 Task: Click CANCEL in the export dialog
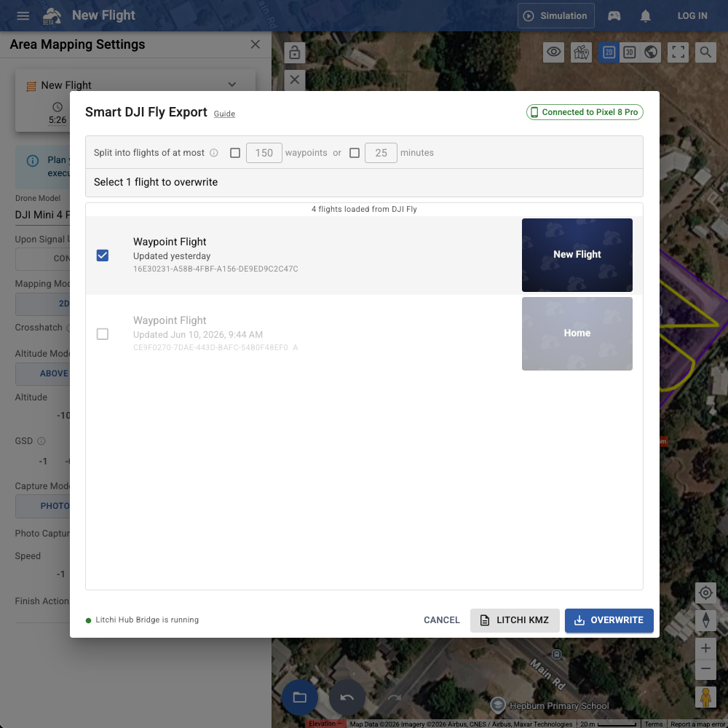pyautogui.click(x=442, y=620)
